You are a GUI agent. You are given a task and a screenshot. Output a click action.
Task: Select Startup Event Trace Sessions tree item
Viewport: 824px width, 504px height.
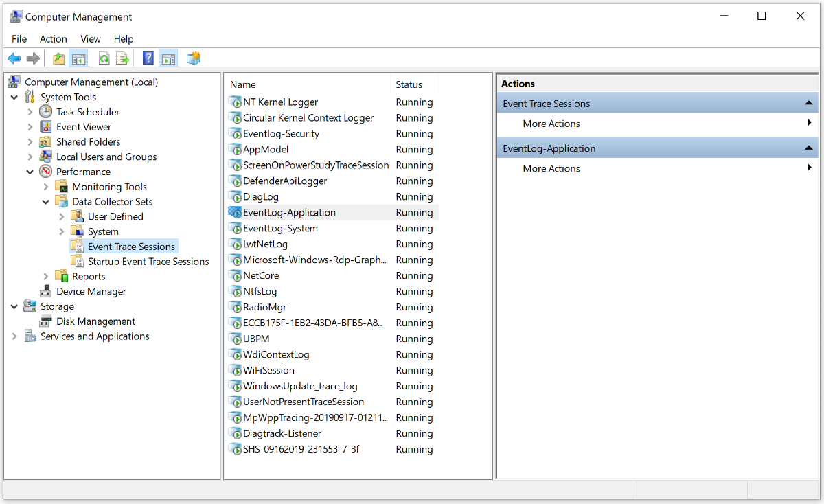pos(148,262)
